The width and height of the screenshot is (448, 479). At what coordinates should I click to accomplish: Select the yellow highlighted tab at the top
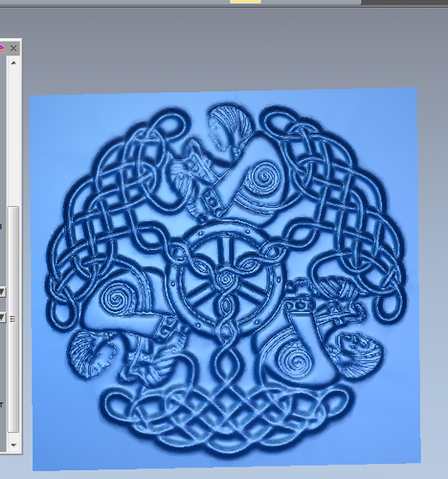(245, 2)
